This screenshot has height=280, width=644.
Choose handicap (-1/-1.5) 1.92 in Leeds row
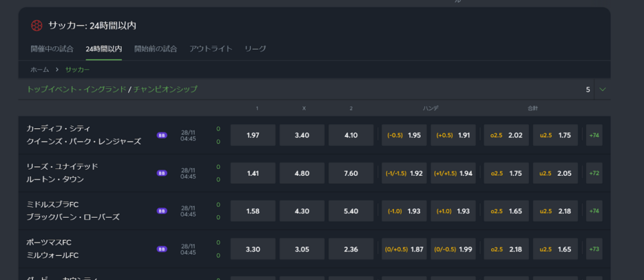point(404,173)
